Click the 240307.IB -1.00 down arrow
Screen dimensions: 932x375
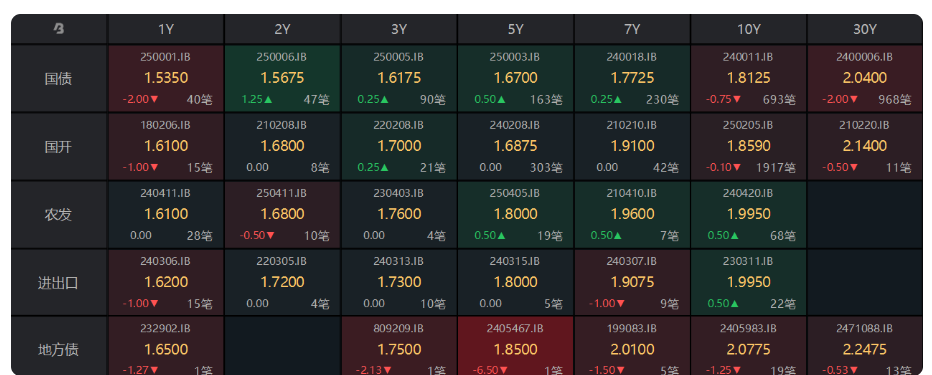(620, 304)
